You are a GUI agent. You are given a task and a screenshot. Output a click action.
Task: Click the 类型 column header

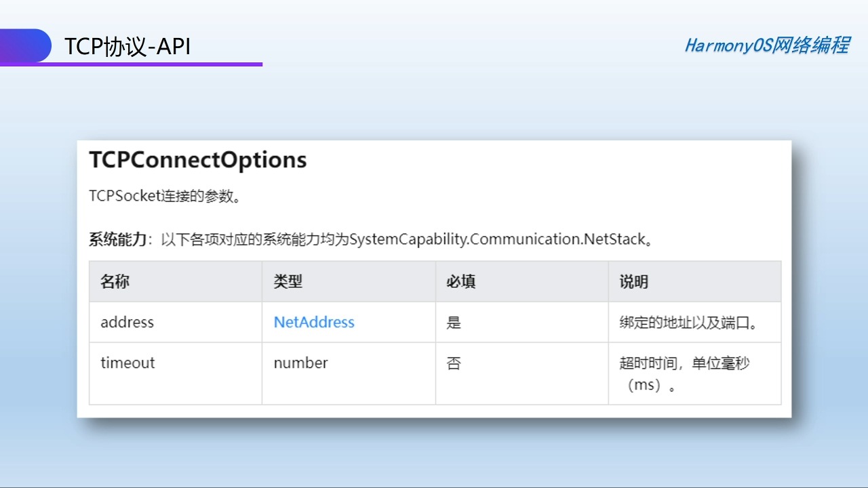coord(288,282)
